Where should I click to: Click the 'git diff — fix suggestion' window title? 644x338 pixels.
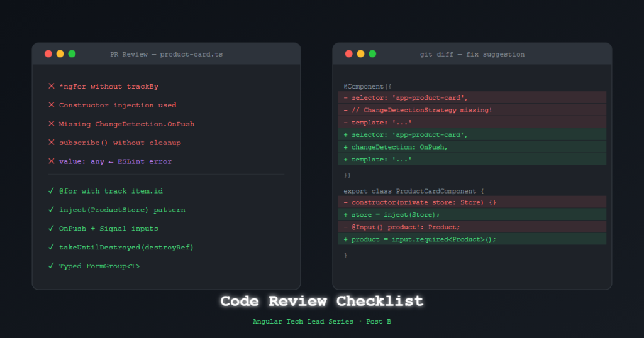pos(472,54)
